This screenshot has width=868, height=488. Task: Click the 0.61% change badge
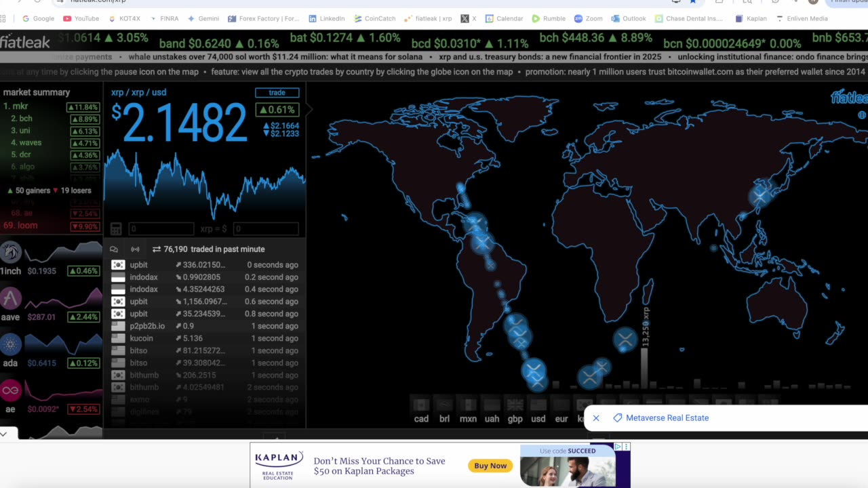point(277,110)
